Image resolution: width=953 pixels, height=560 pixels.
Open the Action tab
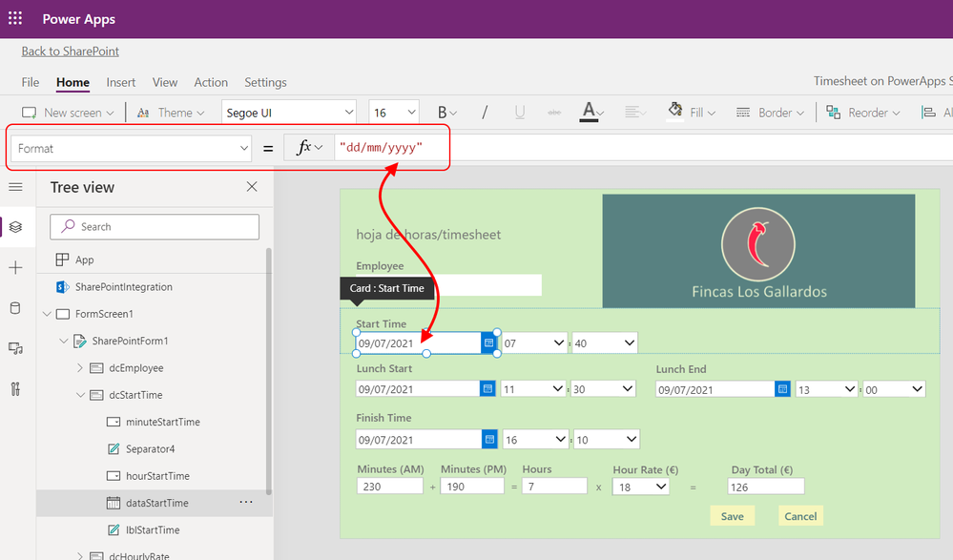211,82
